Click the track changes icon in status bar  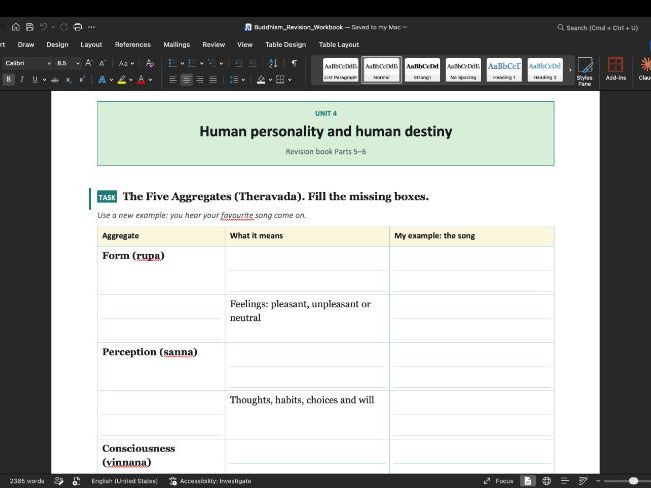point(76,481)
